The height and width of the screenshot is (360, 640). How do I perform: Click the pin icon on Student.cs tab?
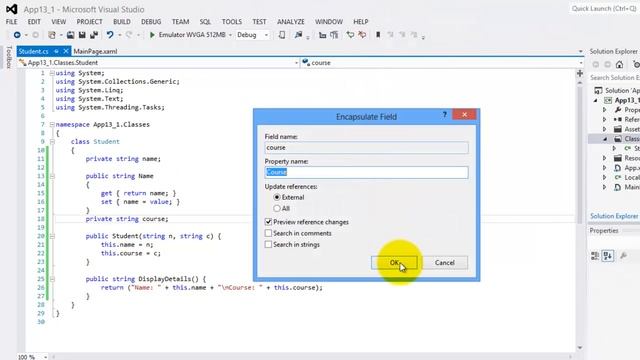(x=56, y=51)
